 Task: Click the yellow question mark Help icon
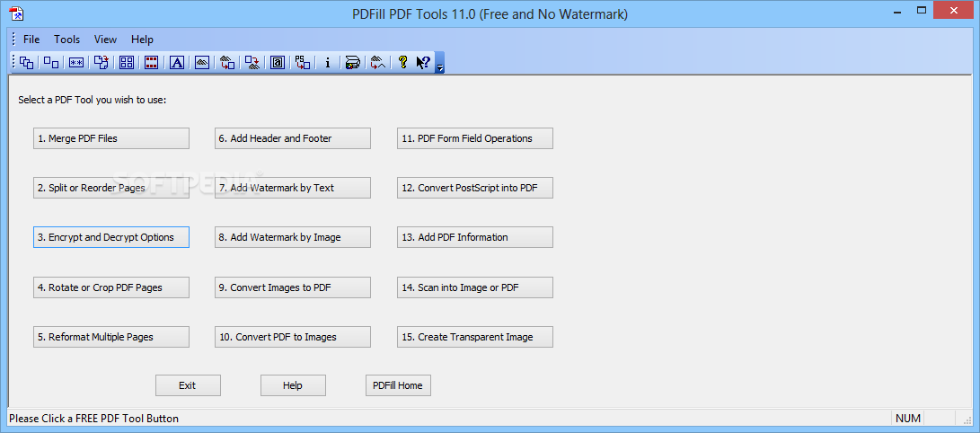pos(402,63)
